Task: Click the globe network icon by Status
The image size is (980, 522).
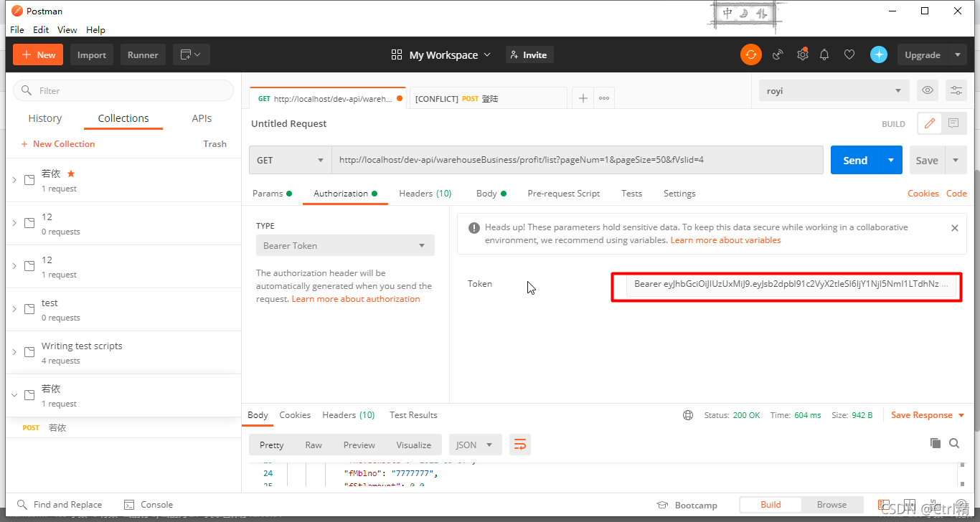Action: pyautogui.click(x=688, y=415)
